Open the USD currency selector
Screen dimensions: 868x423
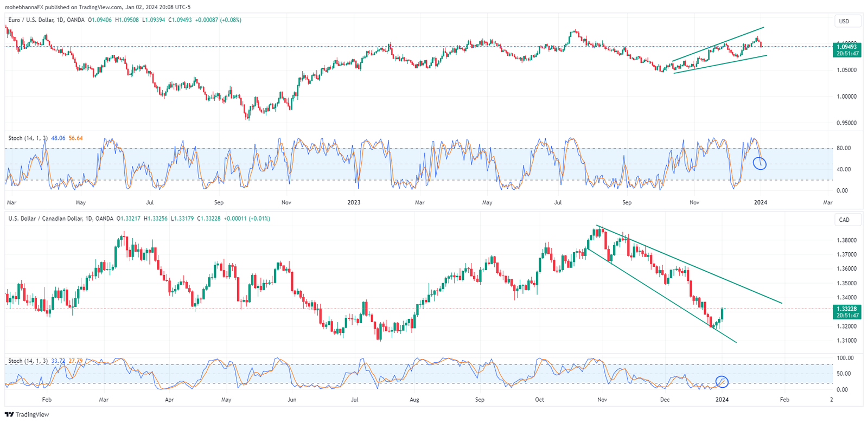tap(844, 21)
